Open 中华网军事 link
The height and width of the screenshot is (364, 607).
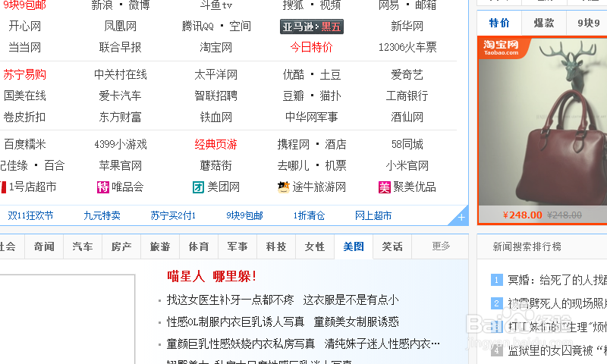click(312, 117)
